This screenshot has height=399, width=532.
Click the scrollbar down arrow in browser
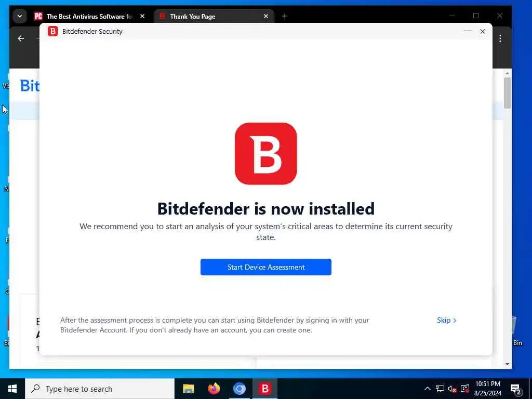(x=507, y=364)
